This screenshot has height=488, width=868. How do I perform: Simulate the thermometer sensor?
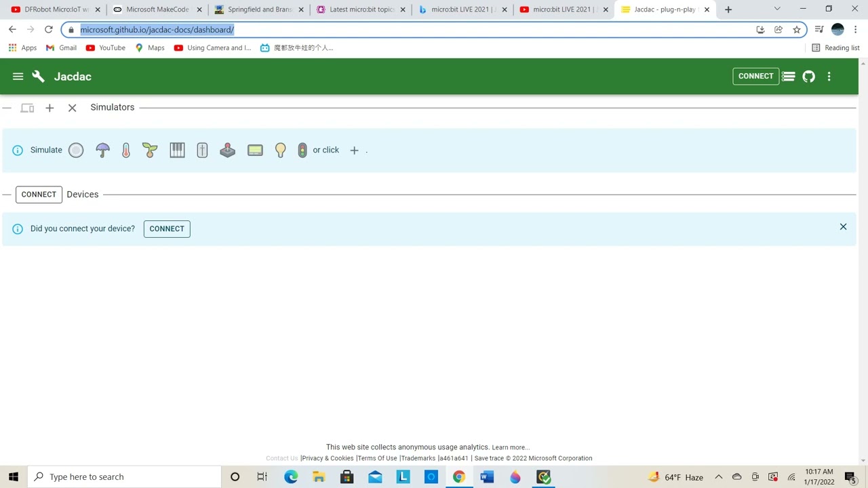[x=126, y=150]
